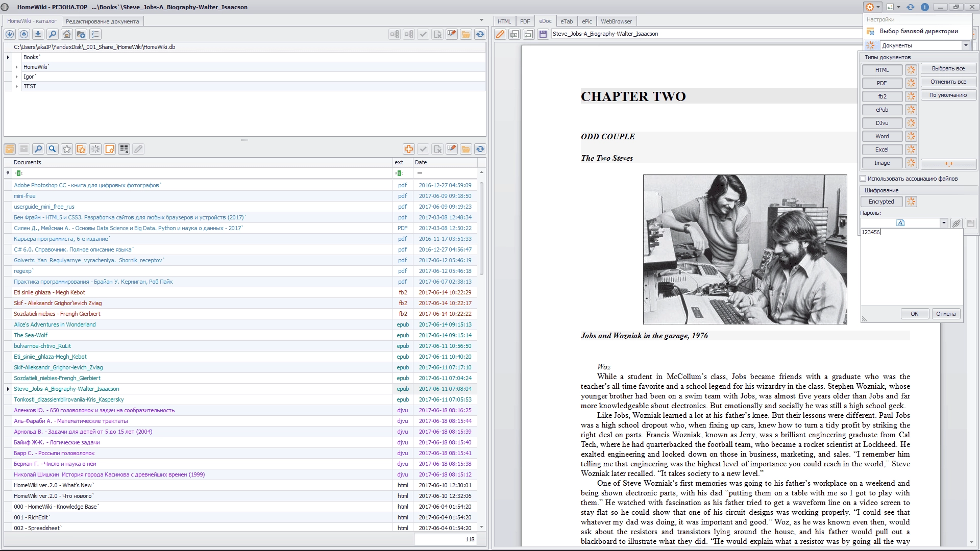Click the star favorites icon in documents toolbar
This screenshot has width=980, height=551.
click(x=67, y=149)
